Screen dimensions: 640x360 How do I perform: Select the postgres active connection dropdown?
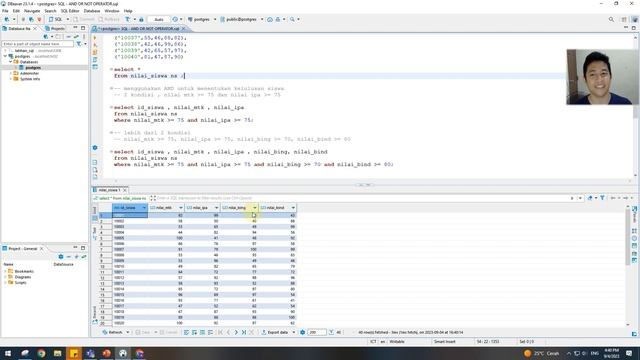click(x=202, y=19)
